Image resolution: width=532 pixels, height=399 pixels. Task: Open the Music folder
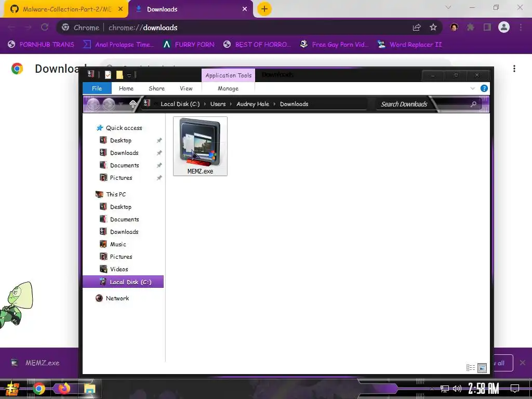click(118, 244)
